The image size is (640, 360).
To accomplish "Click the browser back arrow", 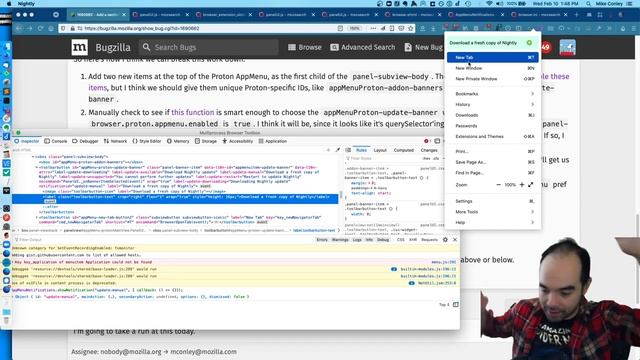I will pos(19,29).
